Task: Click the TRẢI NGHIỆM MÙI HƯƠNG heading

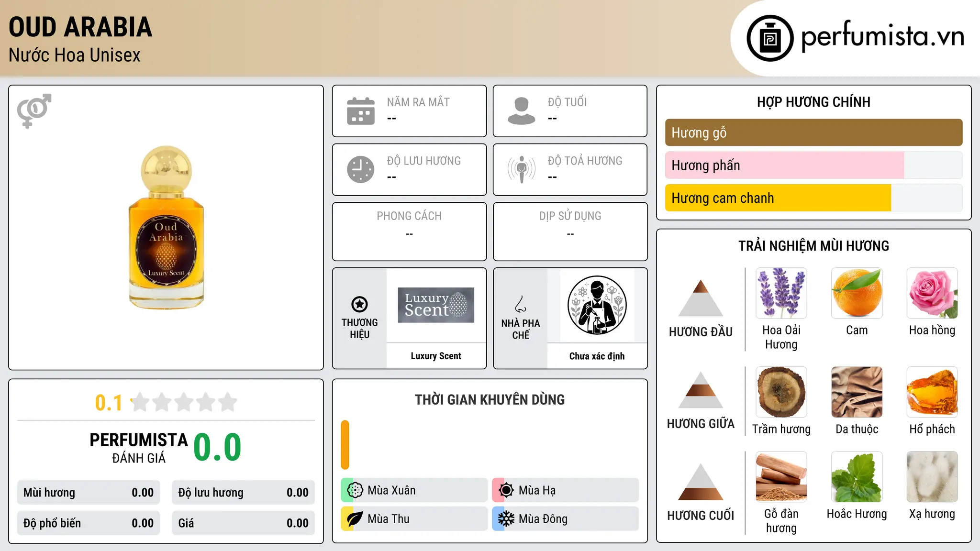Action: pos(813,246)
